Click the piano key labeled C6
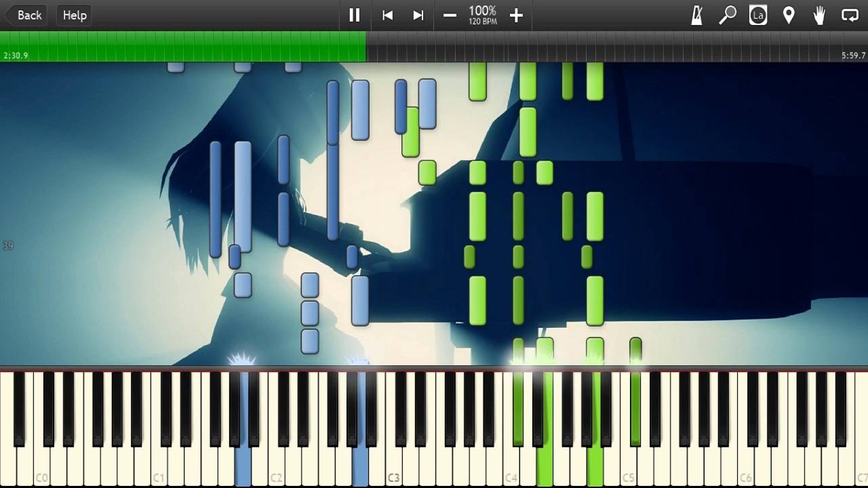Screen dimensions: 868x488 pyautogui.click(x=745, y=430)
